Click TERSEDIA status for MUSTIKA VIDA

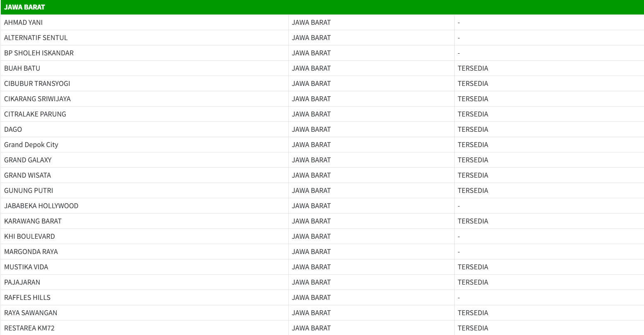click(x=473, y=267)
